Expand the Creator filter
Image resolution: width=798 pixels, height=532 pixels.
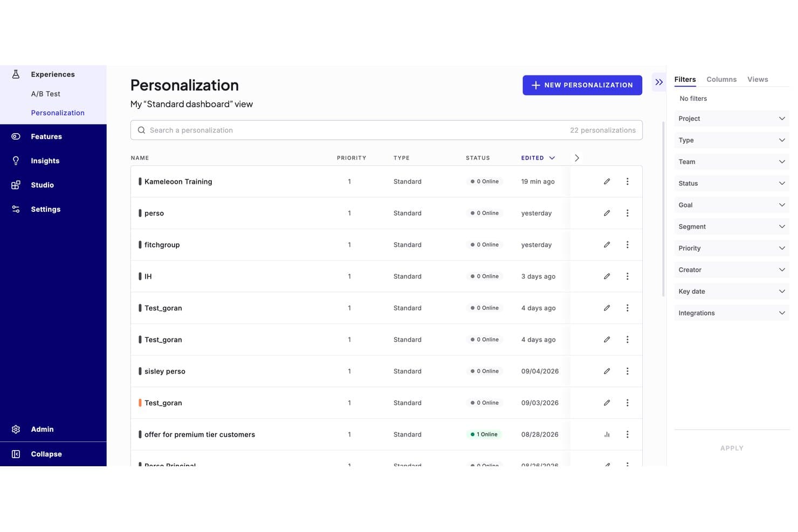coord(731,270)
